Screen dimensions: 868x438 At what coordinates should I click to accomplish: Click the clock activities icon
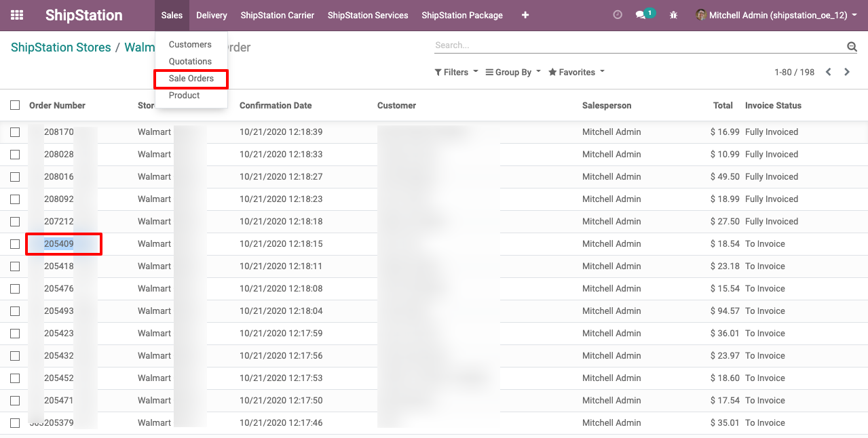[618, 15]
